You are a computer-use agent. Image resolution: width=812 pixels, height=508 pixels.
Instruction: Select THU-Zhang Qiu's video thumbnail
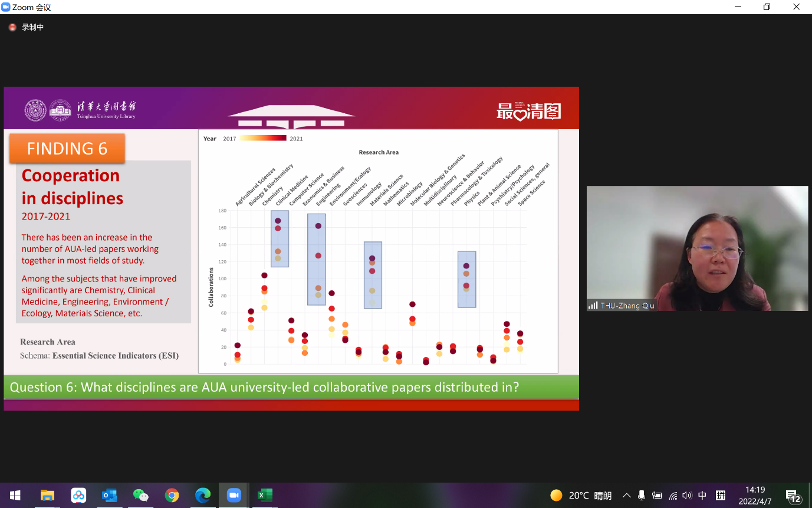[697, 248]
